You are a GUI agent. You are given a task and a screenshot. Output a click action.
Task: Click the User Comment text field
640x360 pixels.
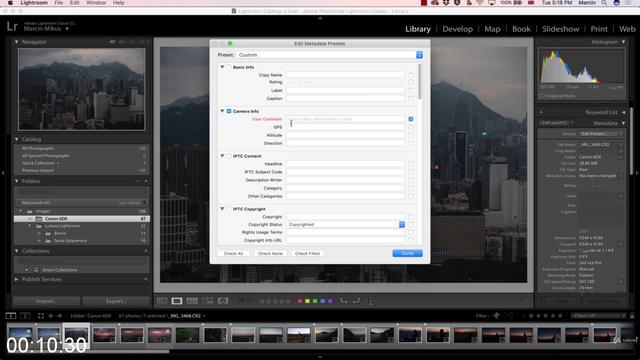(345, 119)
